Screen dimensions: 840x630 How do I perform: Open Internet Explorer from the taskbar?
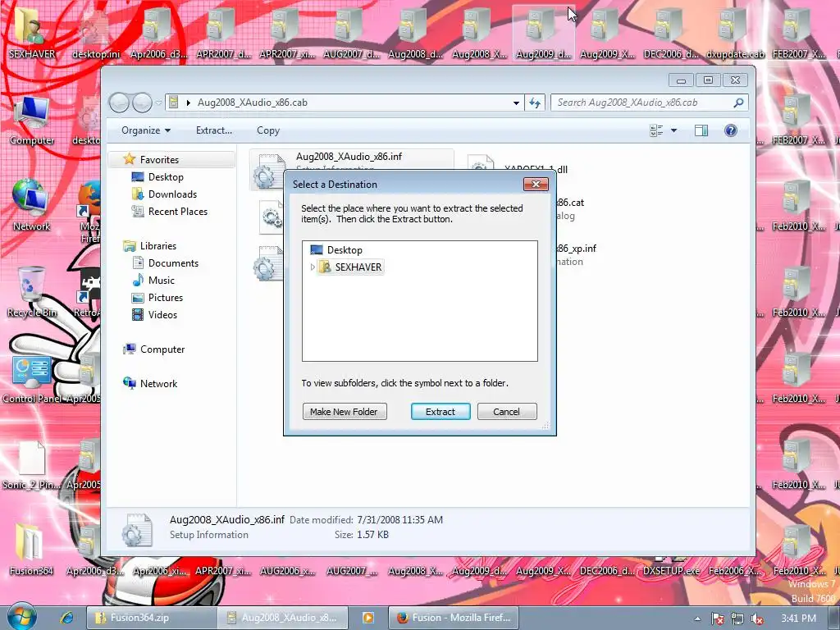(67, 618)
